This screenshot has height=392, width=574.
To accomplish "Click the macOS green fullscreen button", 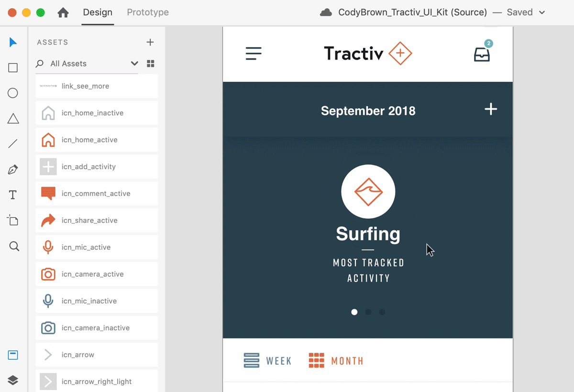I will (x=41, y=13).
